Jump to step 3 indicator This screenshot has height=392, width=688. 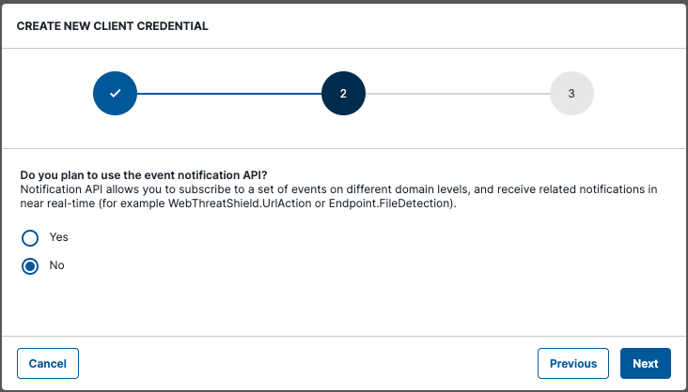[x=572, y=93]
